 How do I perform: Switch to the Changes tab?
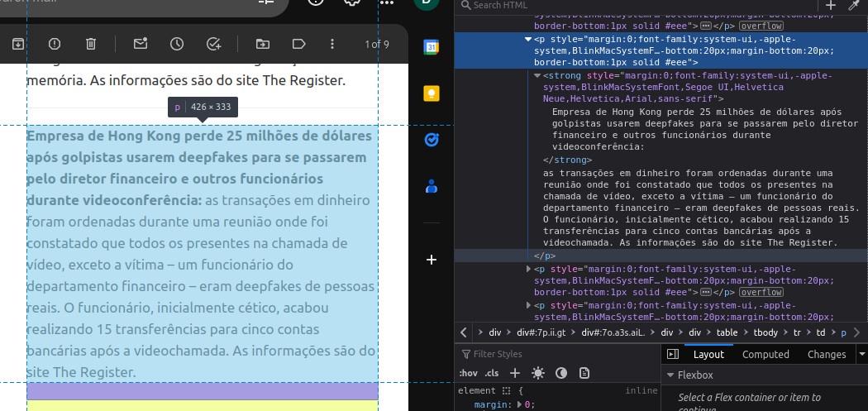pyautogui.click(x=827, y=354)
